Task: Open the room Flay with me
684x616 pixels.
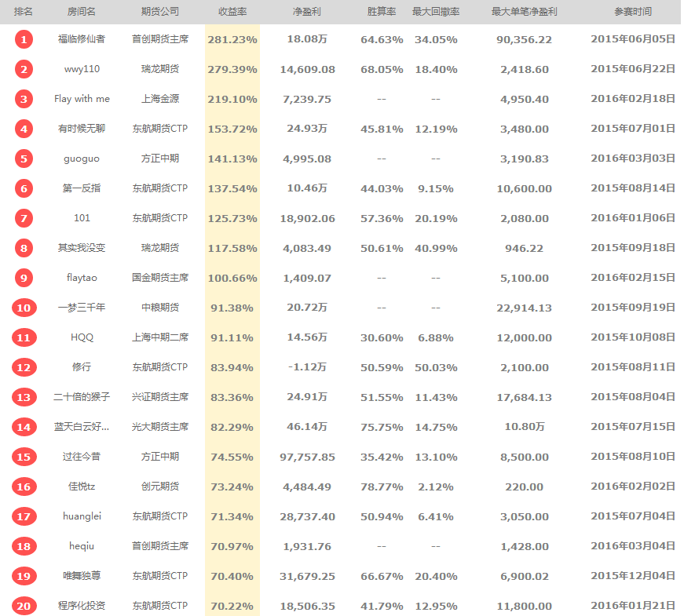Action: 82,99
